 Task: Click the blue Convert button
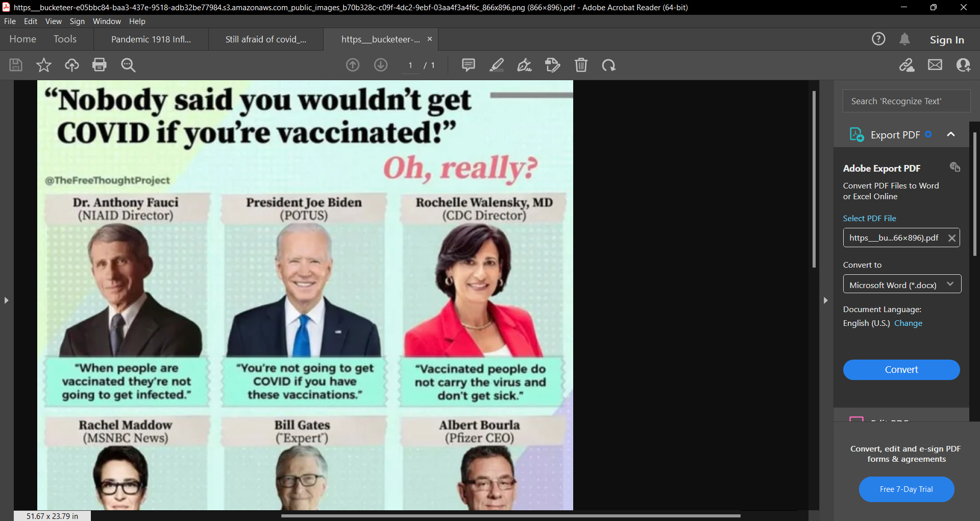pyautogui.click(x=901, y=369)
